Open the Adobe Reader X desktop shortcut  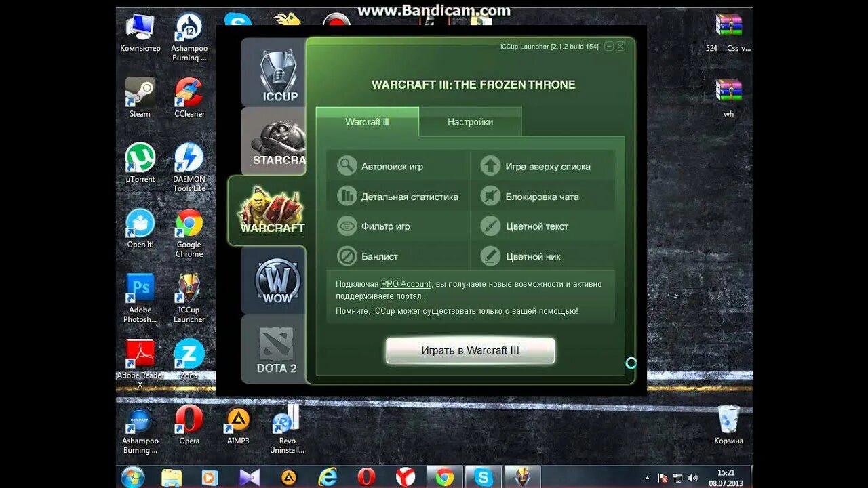click(x=140, y=363)
